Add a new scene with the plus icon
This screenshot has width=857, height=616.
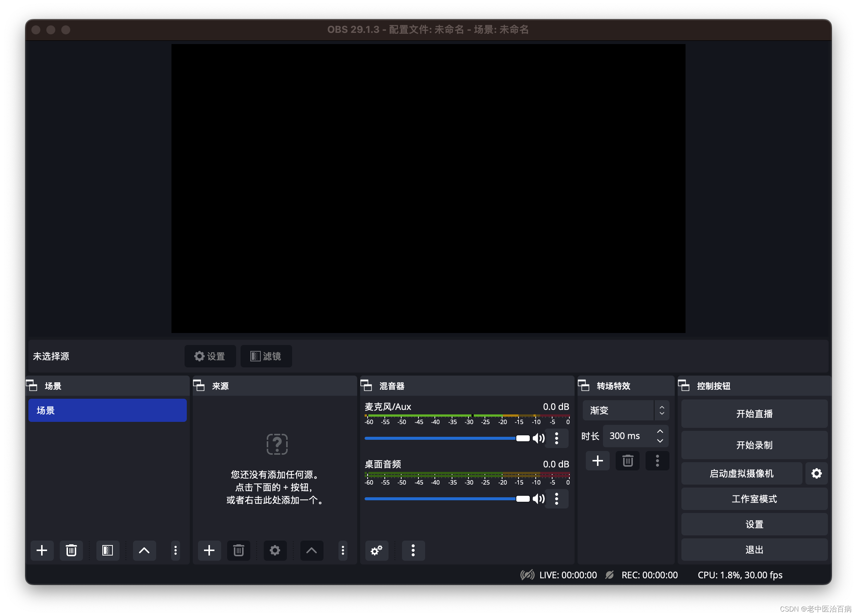pyautogui.click(x=42, y=550)
